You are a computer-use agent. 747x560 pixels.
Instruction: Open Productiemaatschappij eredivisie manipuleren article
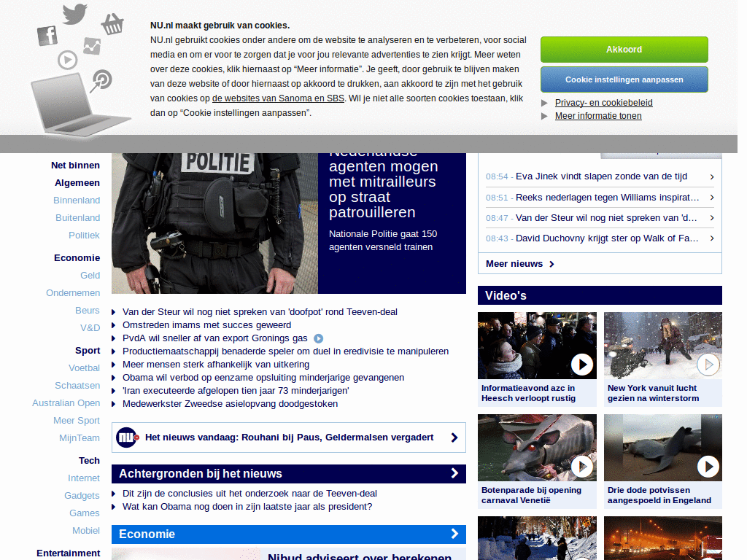click(x=285, y=351)
